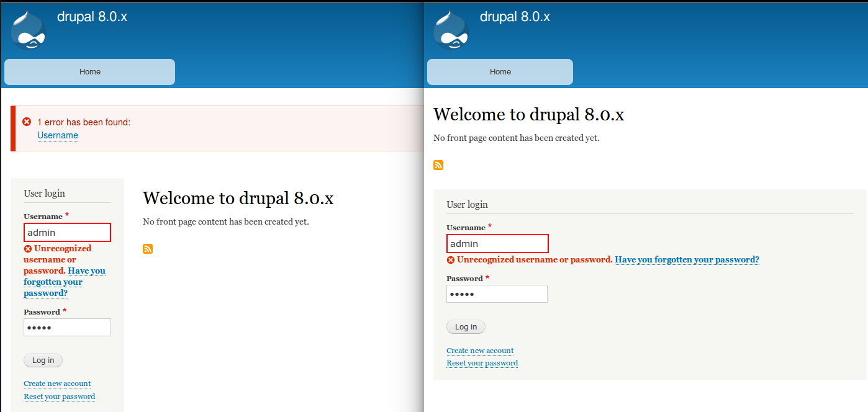Select the Home tab in the right navigation

pyautogui.click(x=500, y=71)
